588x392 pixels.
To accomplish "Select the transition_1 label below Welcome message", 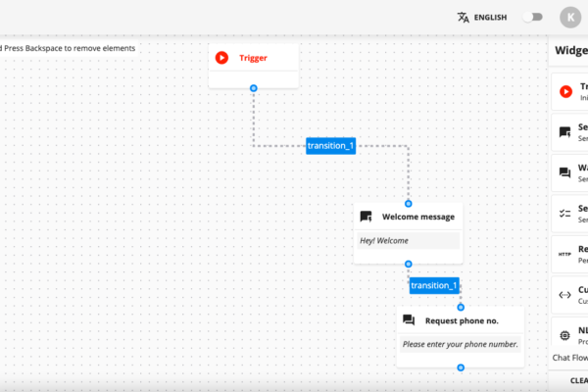I will (434, 285).
